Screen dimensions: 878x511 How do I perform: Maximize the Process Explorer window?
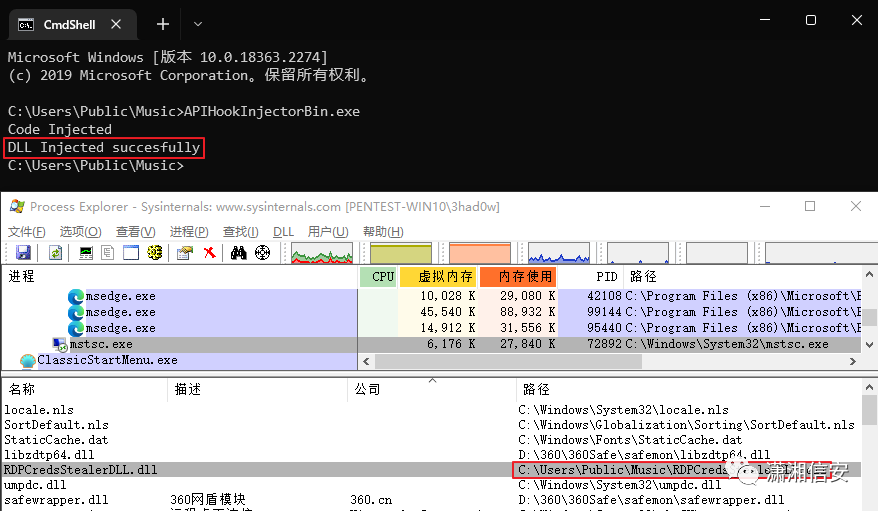click(810, 206)
